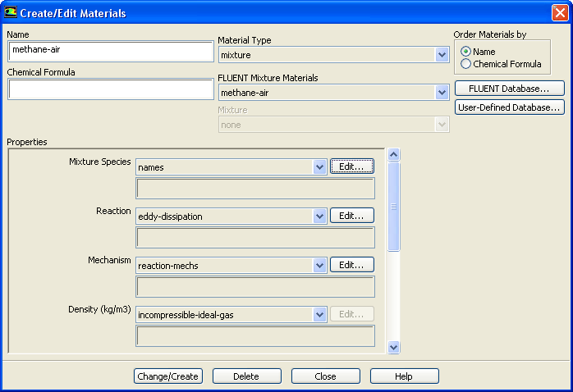The width and height of the screenshot is (573, 392).
Task: Open the FLUENT Database
Action: click(x=510, y=89)
